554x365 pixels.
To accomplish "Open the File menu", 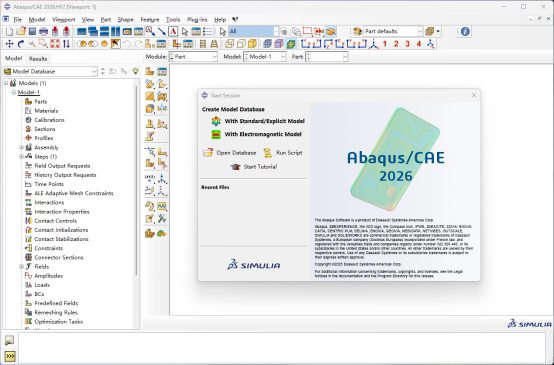I will click(x=17, y=19).
